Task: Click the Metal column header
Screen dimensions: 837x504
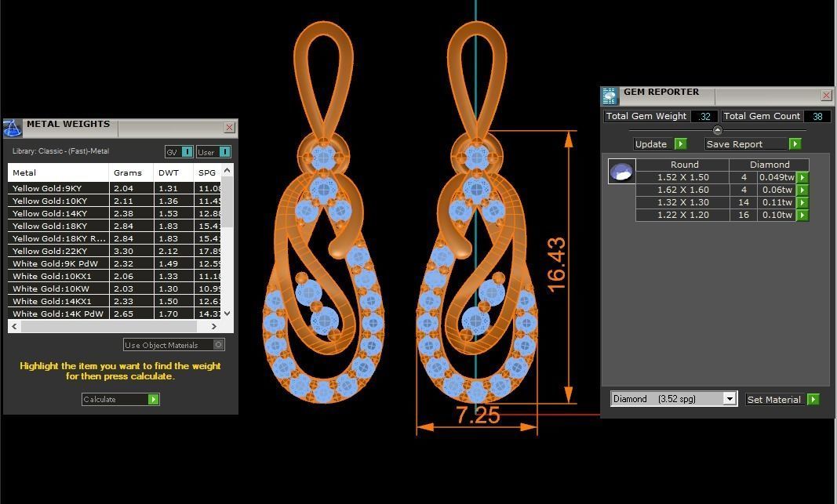Action: pos(58,172)
